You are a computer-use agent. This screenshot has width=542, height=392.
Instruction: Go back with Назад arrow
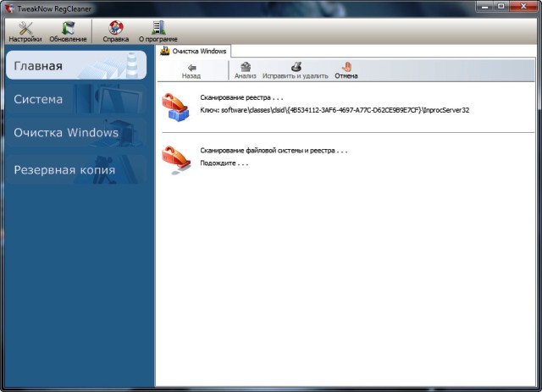tap(191, 71)
